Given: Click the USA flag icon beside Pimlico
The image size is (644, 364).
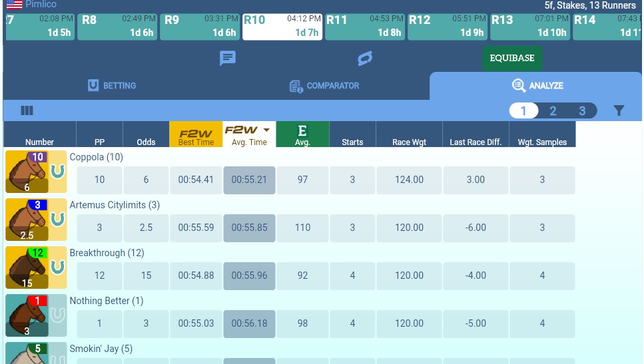Looking at the screenshot, I should pos(15,5).
